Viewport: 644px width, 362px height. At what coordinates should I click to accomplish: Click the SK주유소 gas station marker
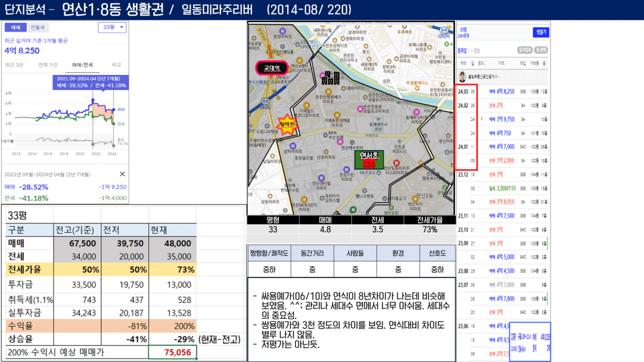pos(379,173)
